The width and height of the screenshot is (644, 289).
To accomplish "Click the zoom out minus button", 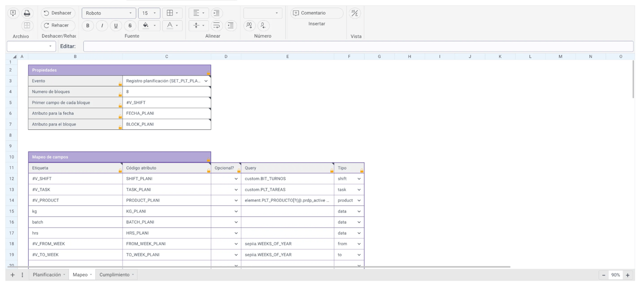I will (x=603, y=275).
